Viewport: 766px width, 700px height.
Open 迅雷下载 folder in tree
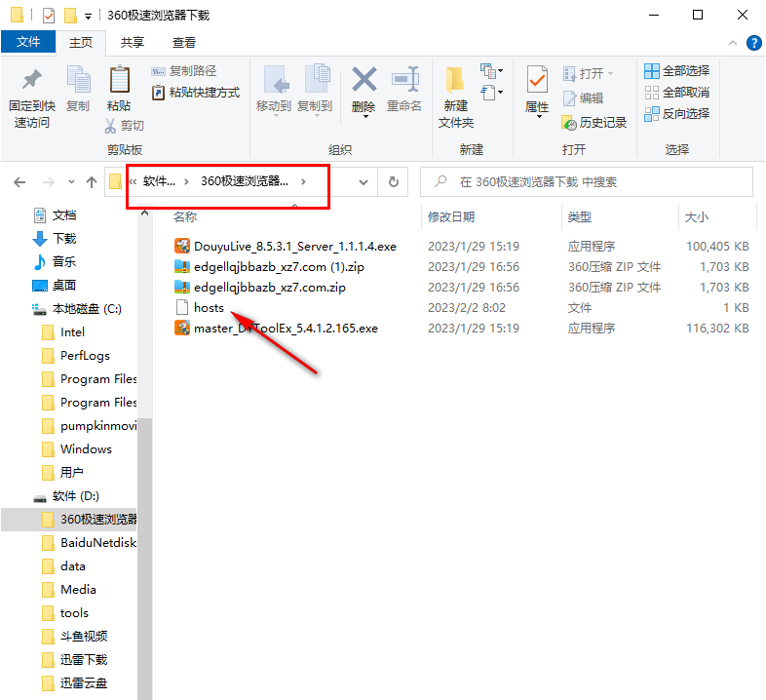tap(84, 660)
